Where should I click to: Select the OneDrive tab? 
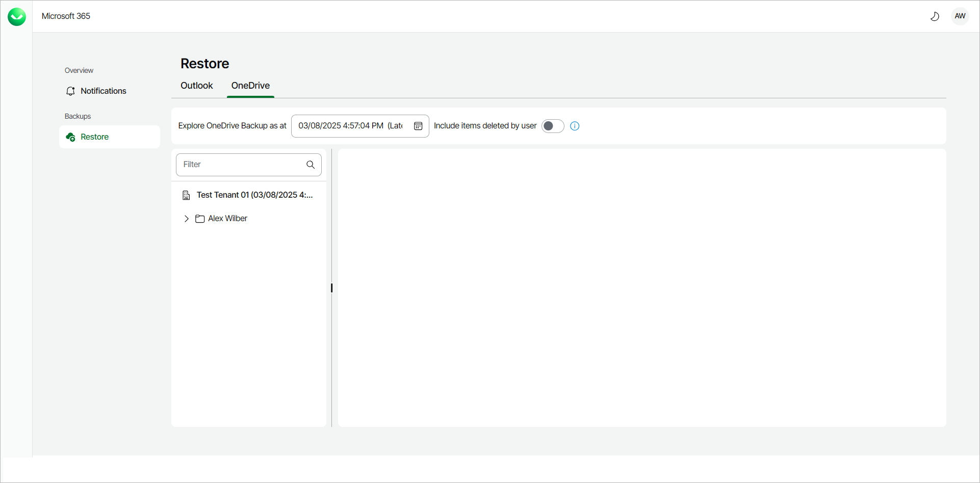250,86
